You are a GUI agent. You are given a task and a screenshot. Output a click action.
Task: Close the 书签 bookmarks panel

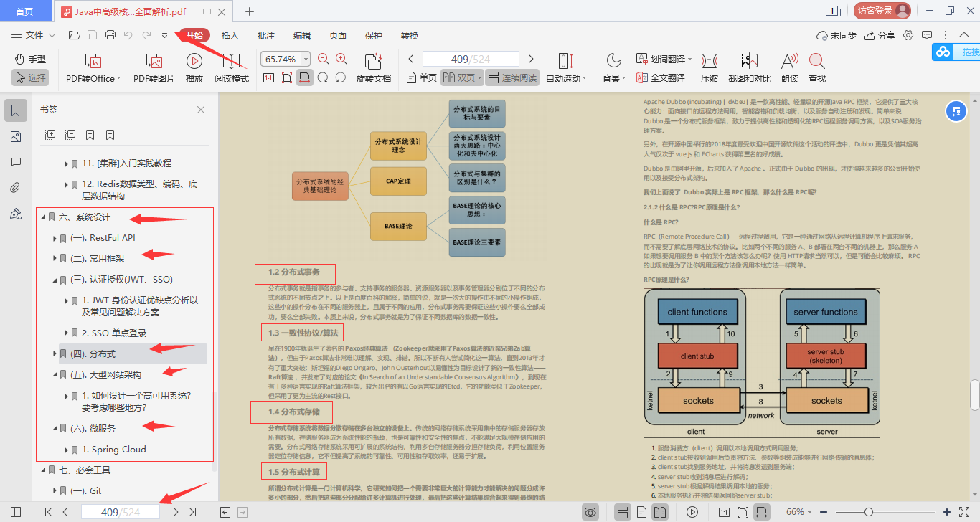tap(201, 110)
